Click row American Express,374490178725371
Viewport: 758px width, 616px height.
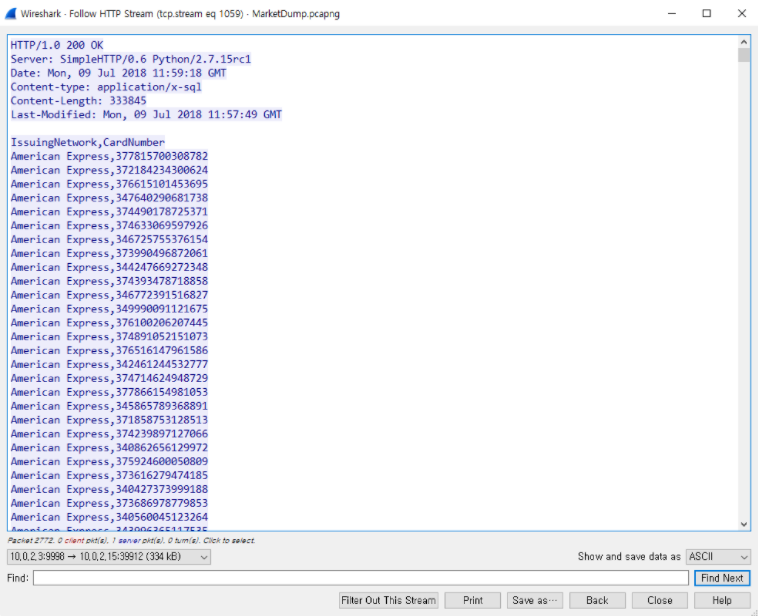click(x=109, y=212)
